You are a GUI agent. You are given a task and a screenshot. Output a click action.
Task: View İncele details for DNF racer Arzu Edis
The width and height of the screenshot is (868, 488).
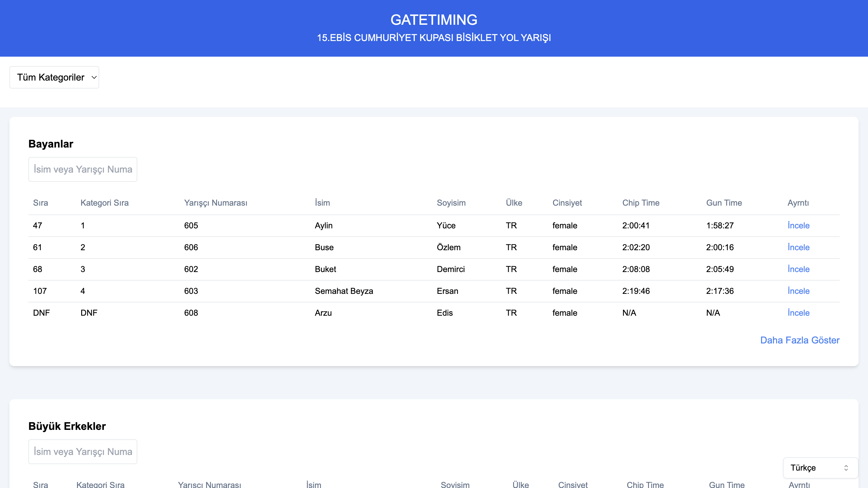tap(798, 313)
